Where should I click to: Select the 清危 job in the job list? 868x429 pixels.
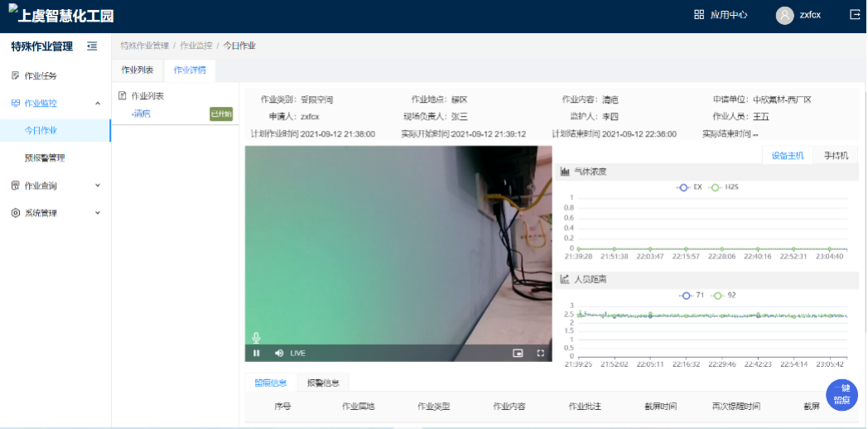142,113
